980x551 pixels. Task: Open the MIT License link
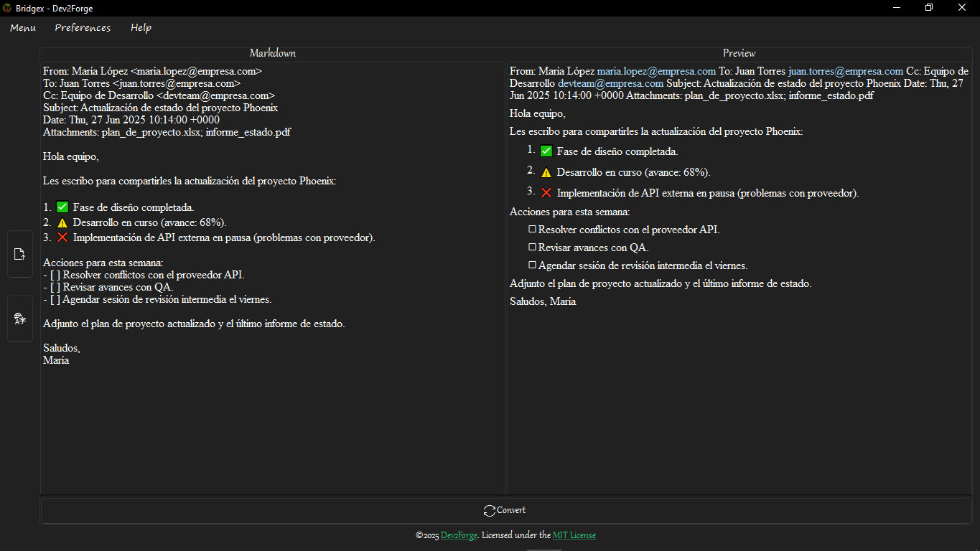[574, 535]
